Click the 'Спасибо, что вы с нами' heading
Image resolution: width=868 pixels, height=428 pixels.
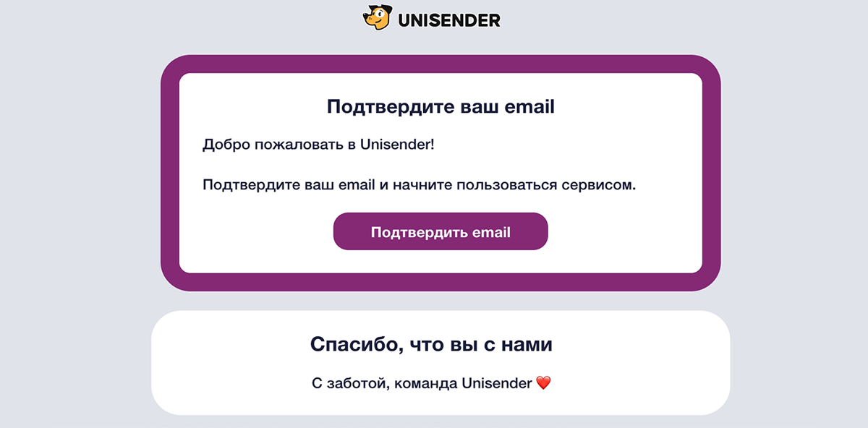tap(433, 344)
